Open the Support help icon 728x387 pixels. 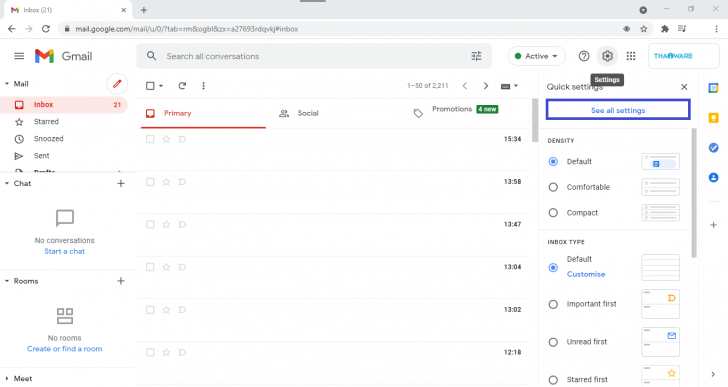point(584,56)
